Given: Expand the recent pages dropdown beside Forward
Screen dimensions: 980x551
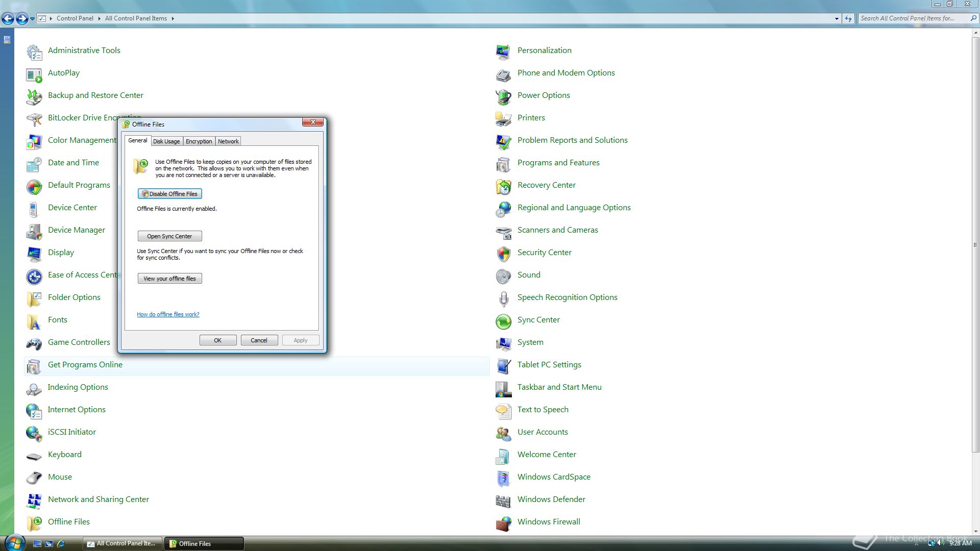Looking at the screenshot, I should (32, 18).
